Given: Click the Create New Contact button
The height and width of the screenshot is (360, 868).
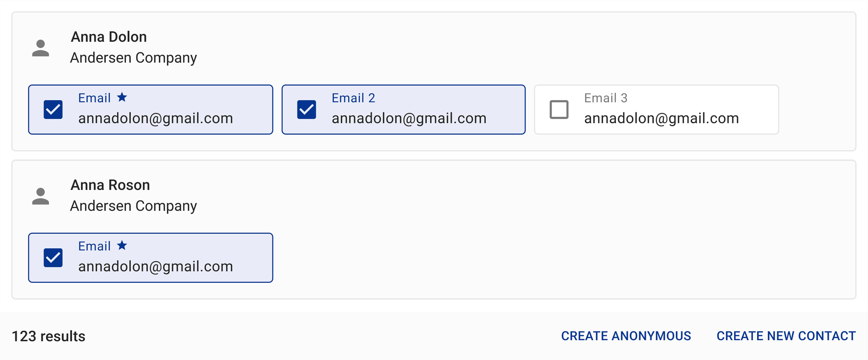Looking at the screenshot, I should tap(786, 336).
